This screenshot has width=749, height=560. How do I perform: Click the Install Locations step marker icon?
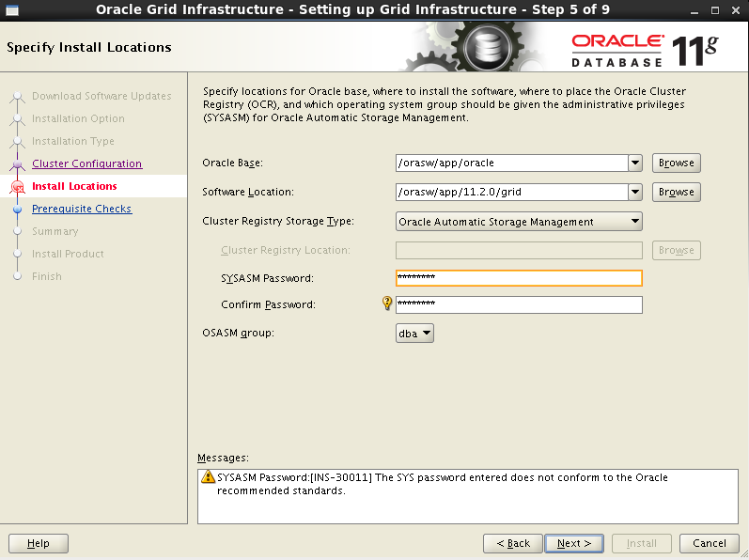click(x=18, y=187)
